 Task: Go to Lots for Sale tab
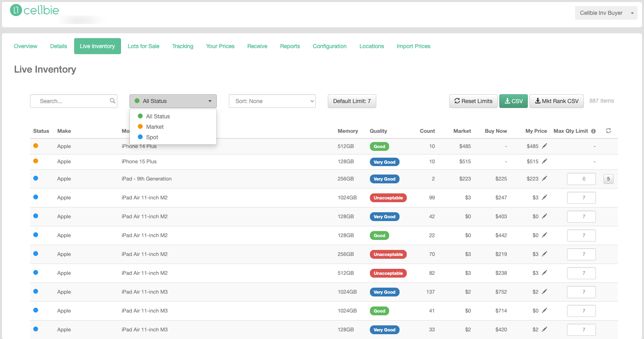coord(143,46)
